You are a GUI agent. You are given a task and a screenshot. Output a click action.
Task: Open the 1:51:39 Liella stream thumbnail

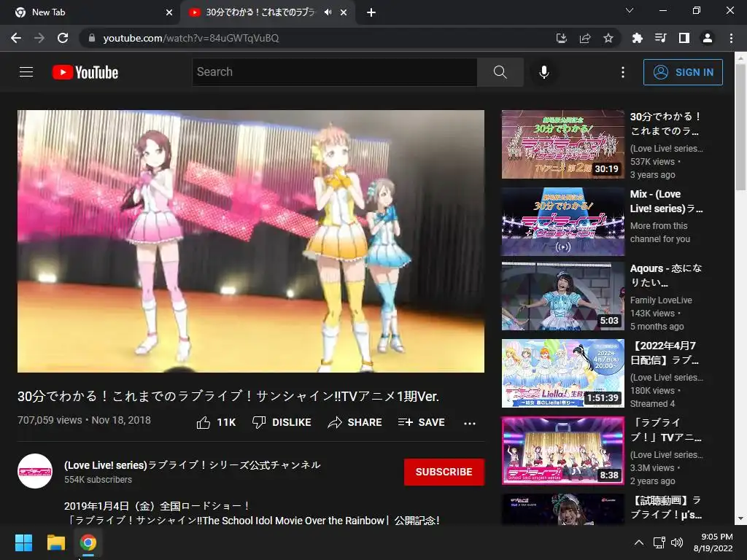pyautogui.click(x=562, y=373)
